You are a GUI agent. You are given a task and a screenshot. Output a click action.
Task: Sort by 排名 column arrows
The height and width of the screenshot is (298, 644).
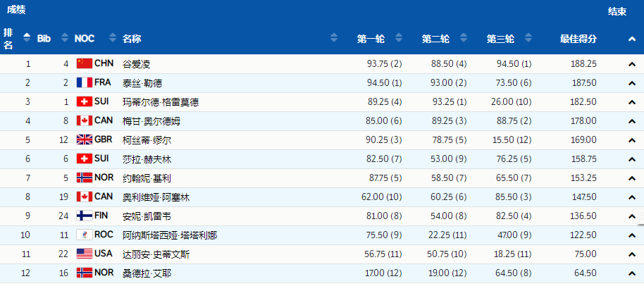27,37
